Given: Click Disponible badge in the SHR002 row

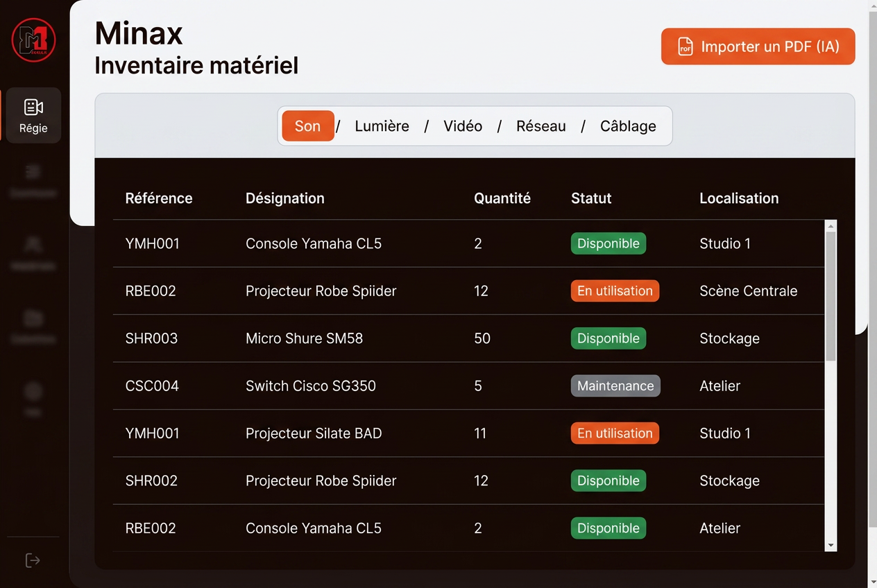Looking at the screenshot, I should (608, 481).
